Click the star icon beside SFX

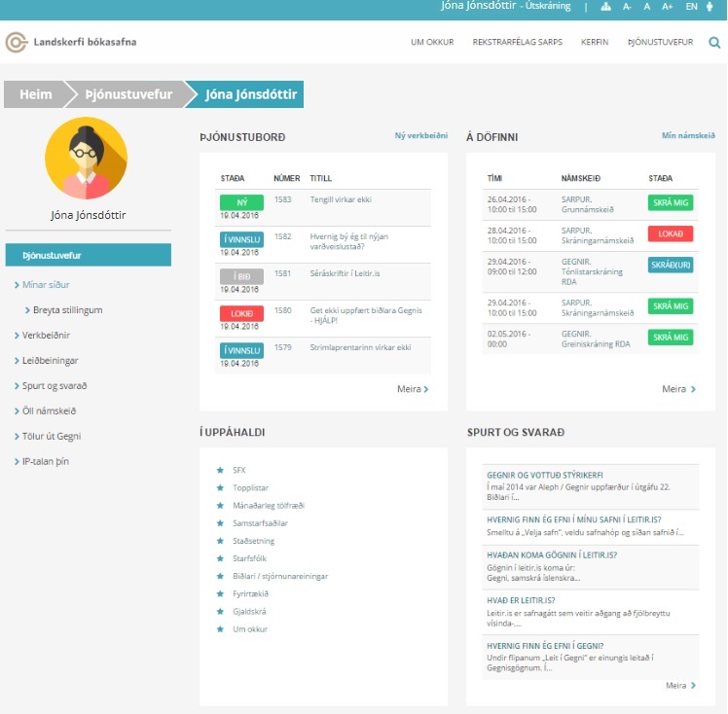(220, 470)
